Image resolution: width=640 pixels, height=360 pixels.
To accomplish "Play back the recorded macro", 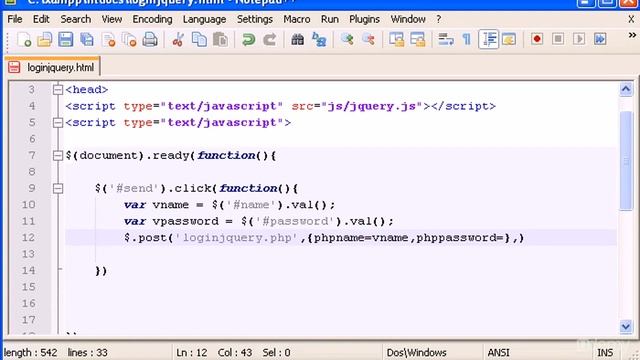I will [x=579, y=39].
